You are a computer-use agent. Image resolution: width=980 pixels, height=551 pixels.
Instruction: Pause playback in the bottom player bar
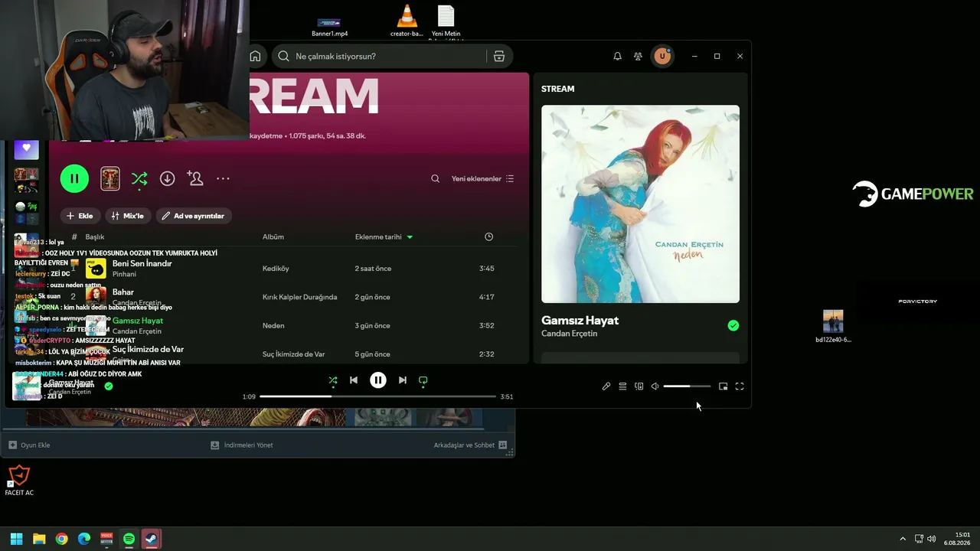pos(378,380)
